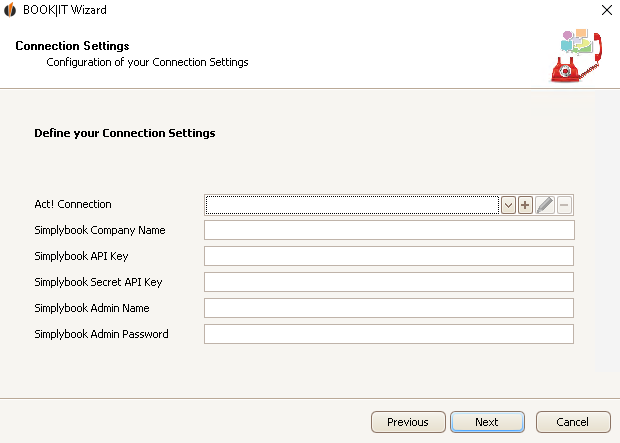Click the red telephone wizard graphic
The image size is (620, 443).
click(x=577, y=55)
